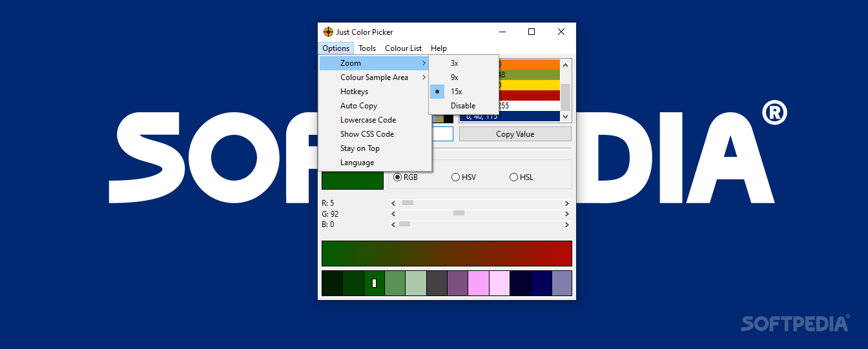Pick the 15x zoom option
This screenshot has width=868, height=349.
pos(464,92)
